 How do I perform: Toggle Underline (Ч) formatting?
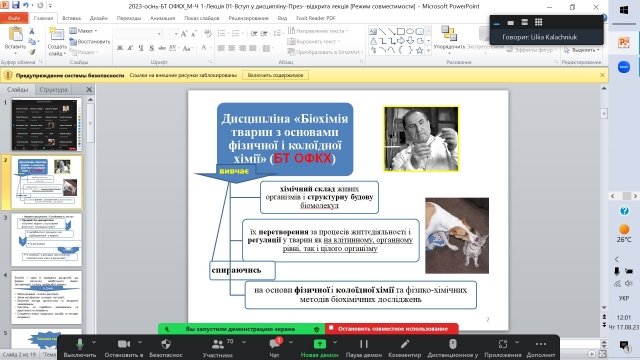[x=141, y=48]
